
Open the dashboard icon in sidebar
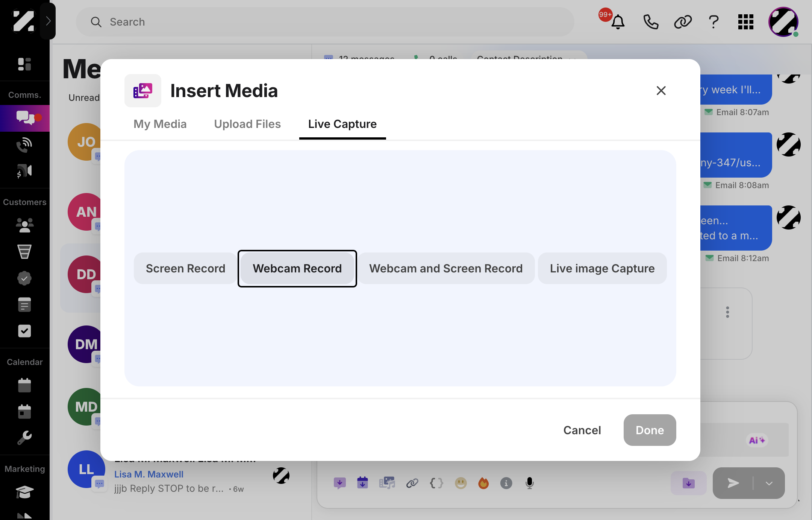click(24, 64)
